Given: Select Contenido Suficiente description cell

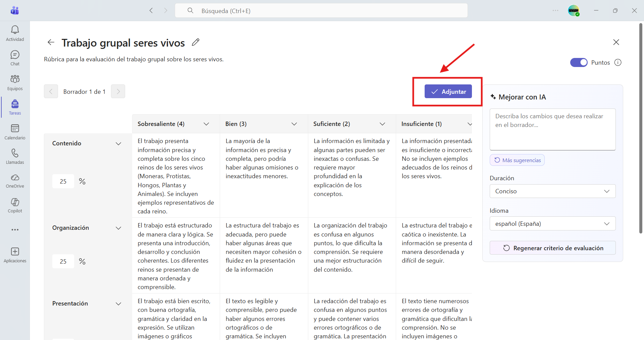Looking at the screenshot, I should tap(352, 176).
